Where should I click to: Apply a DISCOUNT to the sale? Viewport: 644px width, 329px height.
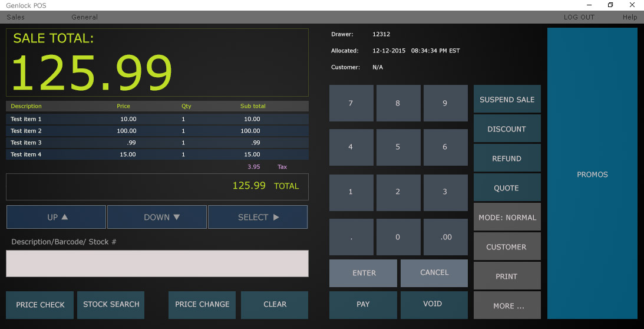[x=507, y=129]
